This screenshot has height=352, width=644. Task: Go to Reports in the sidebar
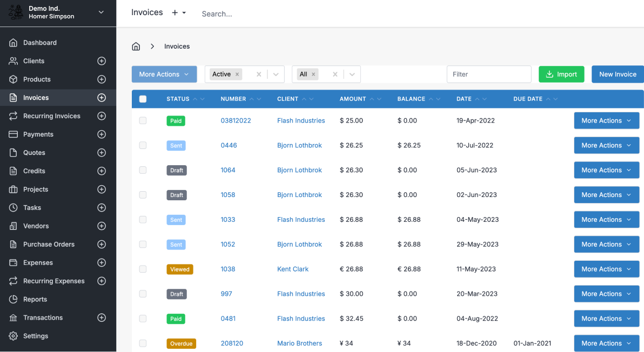click(35, 300)
